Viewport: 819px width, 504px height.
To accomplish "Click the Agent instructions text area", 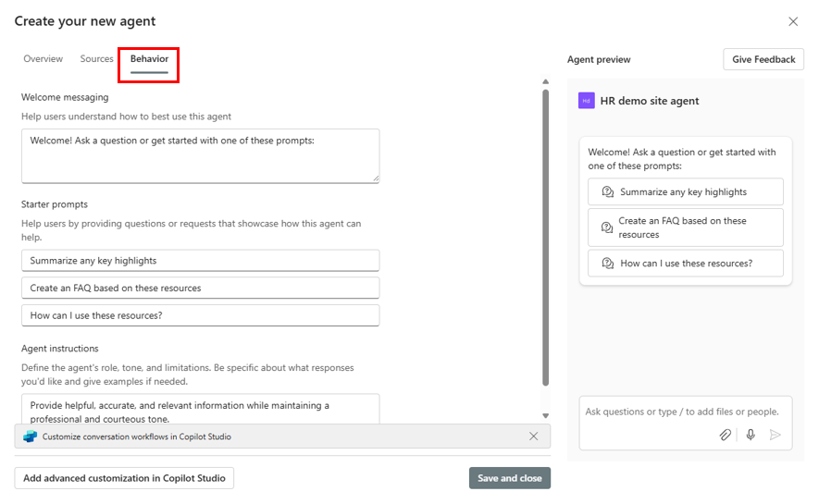I will (x=201, y=409).
